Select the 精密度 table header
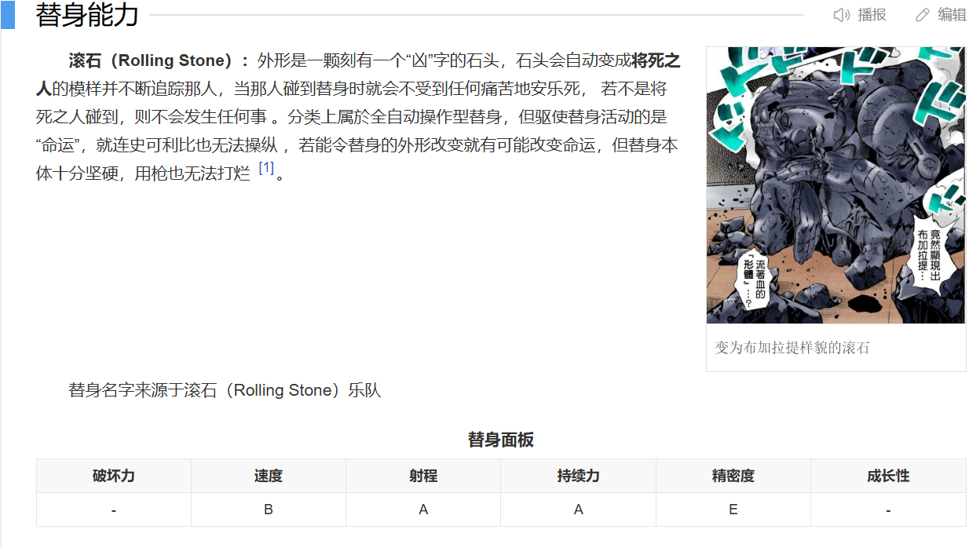 [x=733, y=476]
